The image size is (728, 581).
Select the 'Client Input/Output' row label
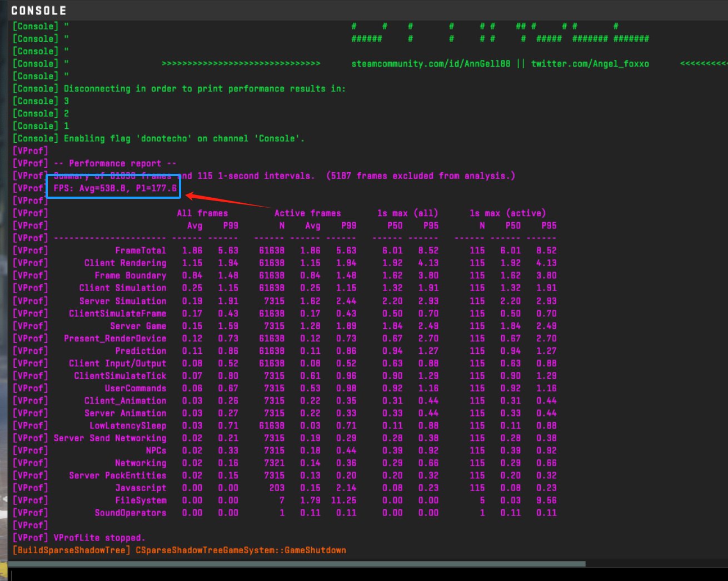(x=118, y=363)
